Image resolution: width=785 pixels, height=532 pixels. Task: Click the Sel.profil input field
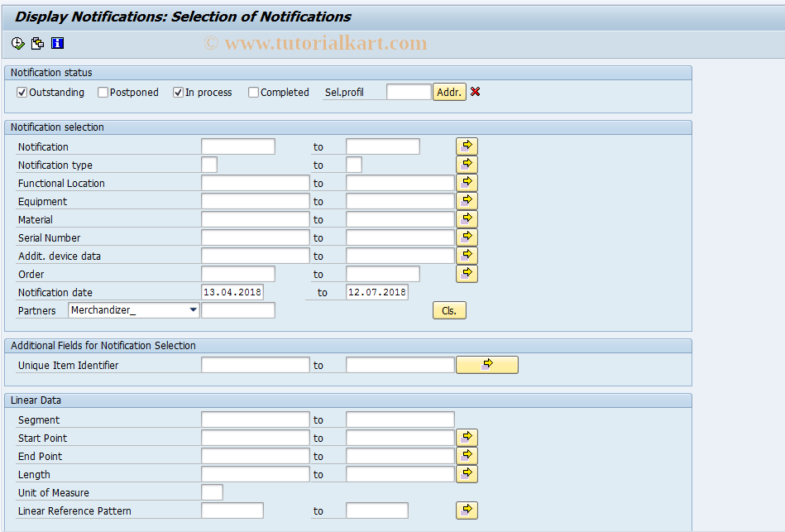[x=409, y=92]
